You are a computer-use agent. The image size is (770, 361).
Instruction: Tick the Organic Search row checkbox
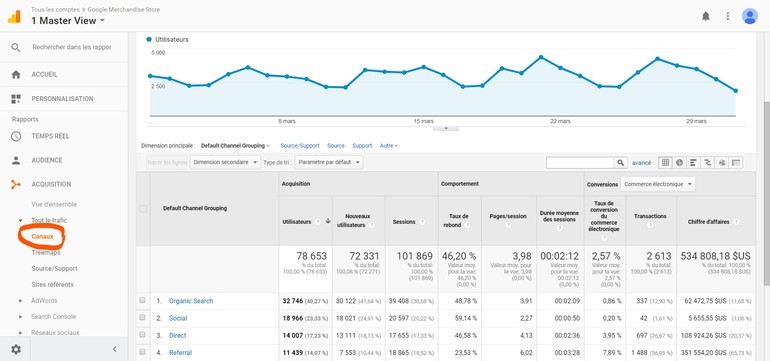pyautogui.click(x=142, y=300)
